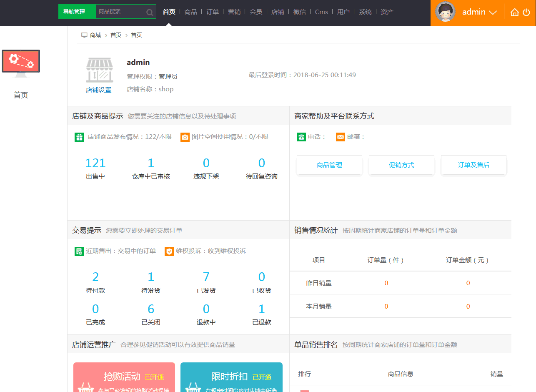Click the 店铺设置 store icon
This screenshot has height=392, width=536.
(99, 70)
